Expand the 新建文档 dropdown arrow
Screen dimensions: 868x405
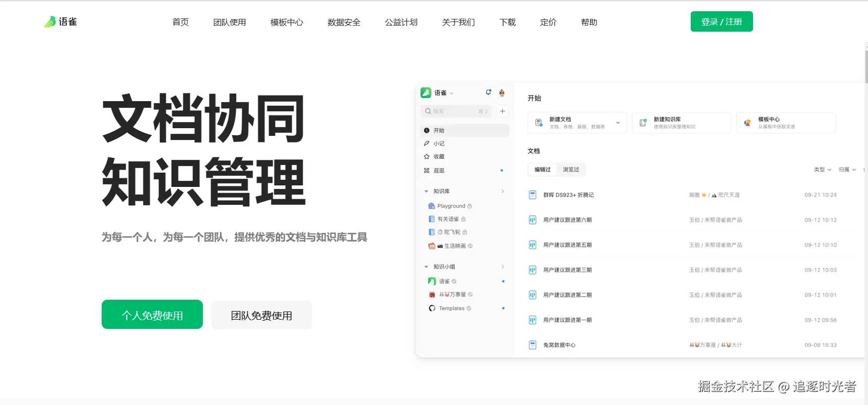click(618, 123)
